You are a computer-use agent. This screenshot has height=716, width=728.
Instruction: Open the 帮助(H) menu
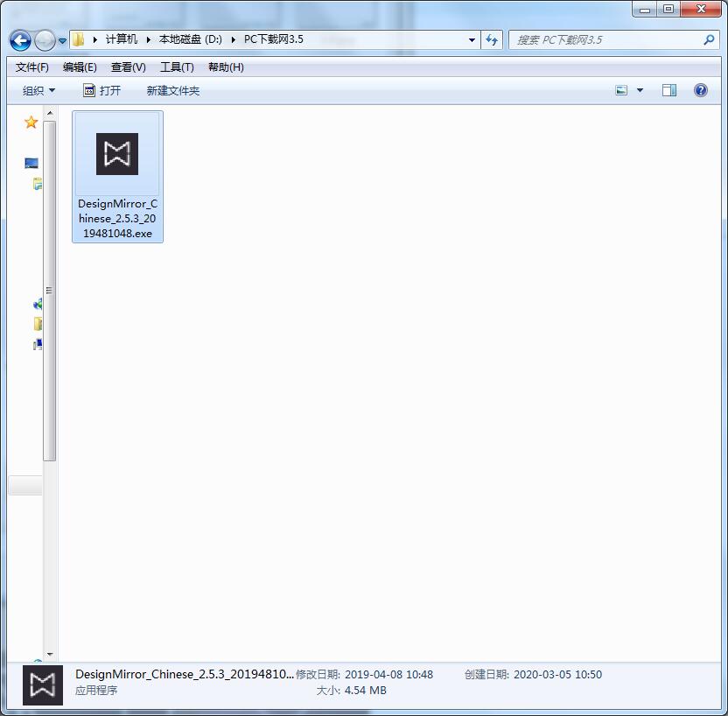226,67
